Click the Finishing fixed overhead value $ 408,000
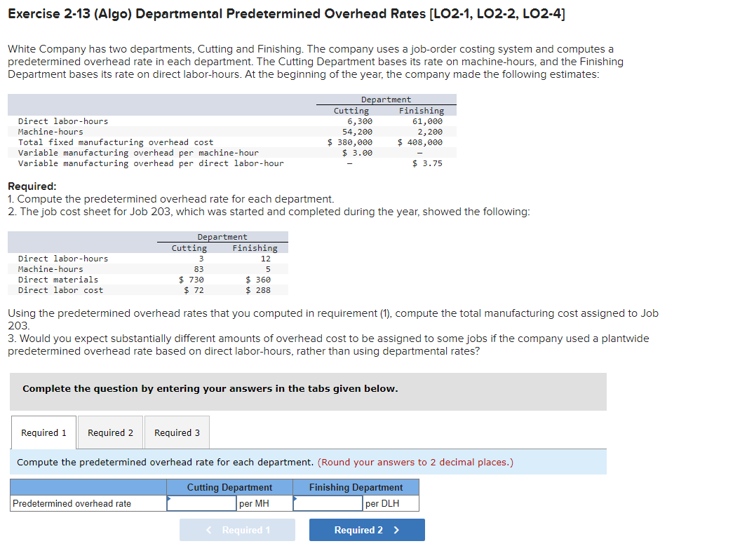 pyautogui.click(x=420, y=142)
